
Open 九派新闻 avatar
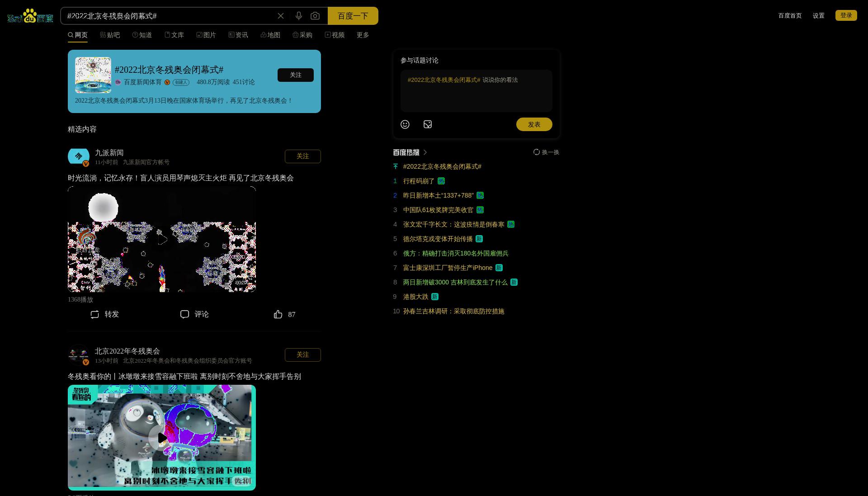pyautogui.click(x=79, y=156)
